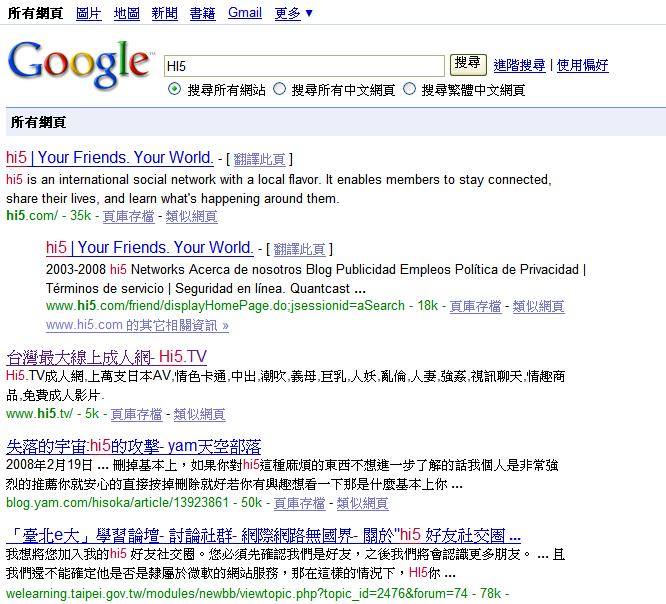
Task: Open the indented hi5 | Your Friends. Your World. result
Action: (150, 247)
